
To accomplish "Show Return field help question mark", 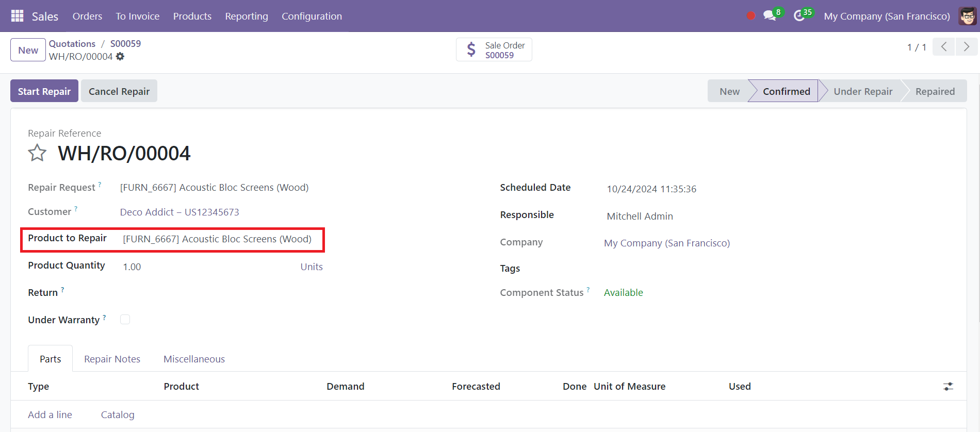I will 62,289.
